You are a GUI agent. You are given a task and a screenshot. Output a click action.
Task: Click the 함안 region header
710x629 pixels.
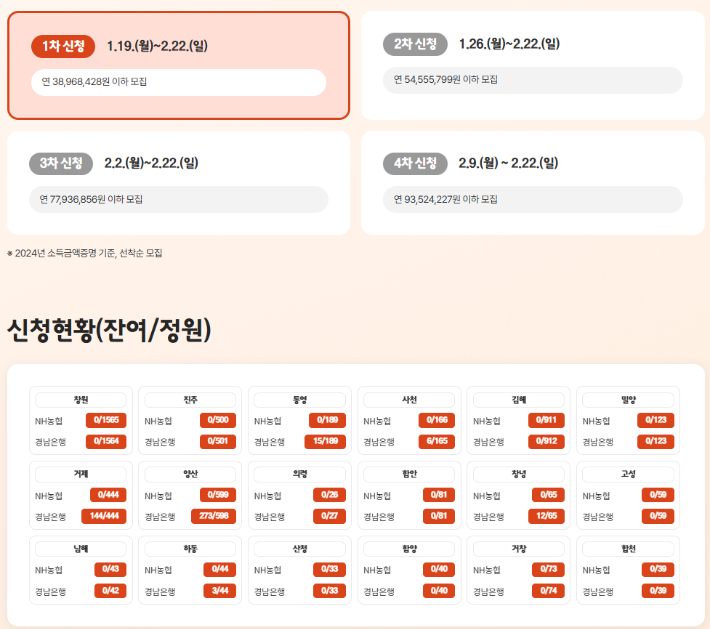pyautogui.click(x=409, y=474)
